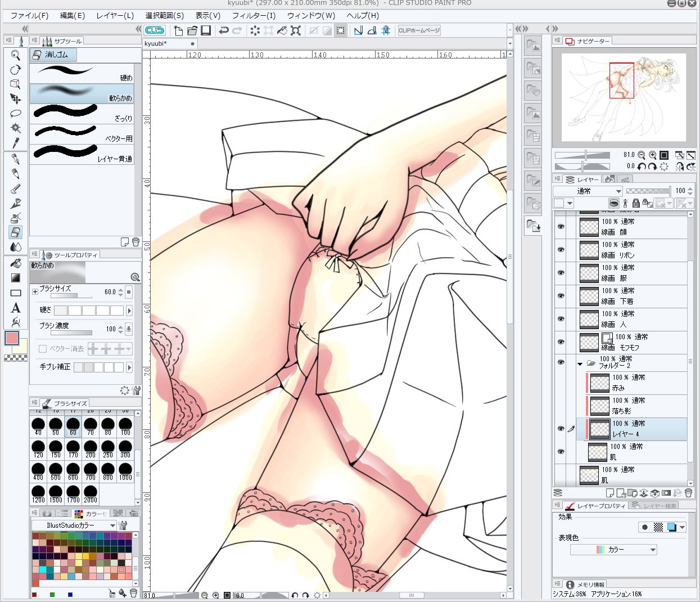Click the main drawing color swatch

click(x=12, y=338)
